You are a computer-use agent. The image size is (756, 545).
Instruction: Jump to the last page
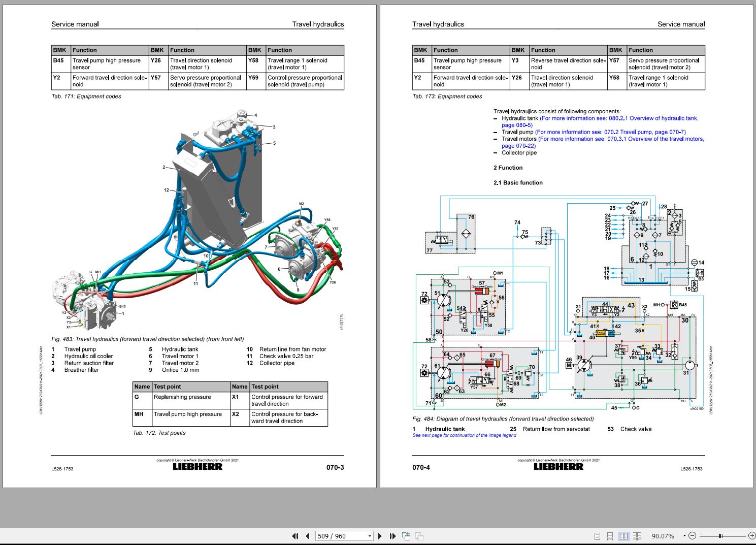click(x=392, y=536)
